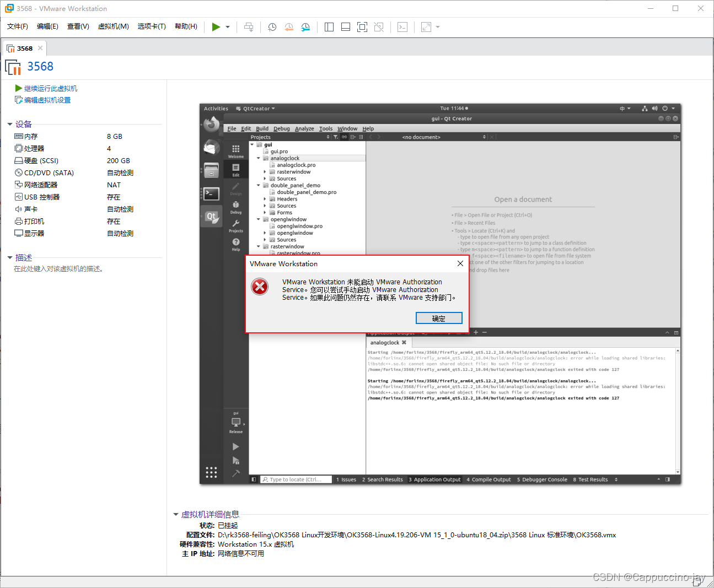Click the full screen mode icon
714x588 pixels.
tap(362, 27)
